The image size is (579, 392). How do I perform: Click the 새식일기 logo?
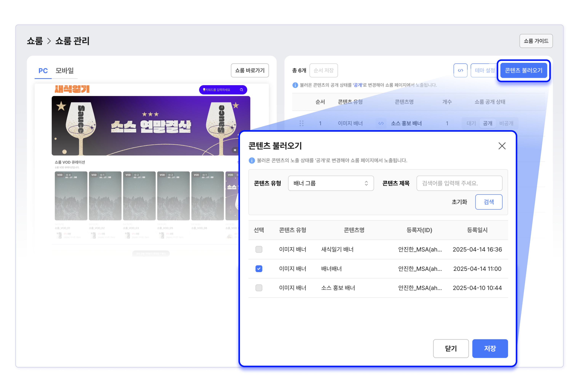(72, 89)
